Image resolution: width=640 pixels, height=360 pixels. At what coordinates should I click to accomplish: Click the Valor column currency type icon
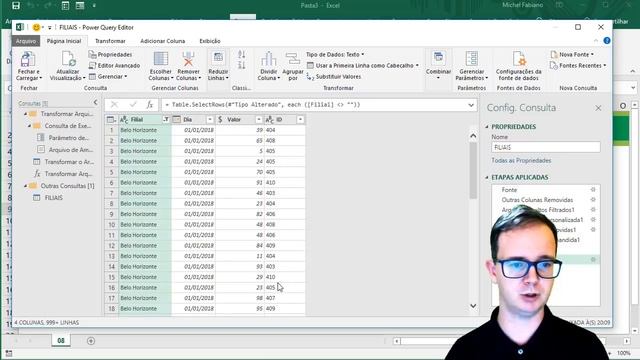click(x=220, y=120)
